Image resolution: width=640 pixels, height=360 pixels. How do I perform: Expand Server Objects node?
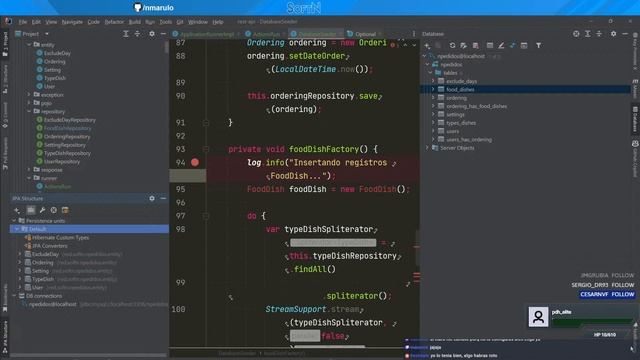pyautogui.click(x=427, y=148)
